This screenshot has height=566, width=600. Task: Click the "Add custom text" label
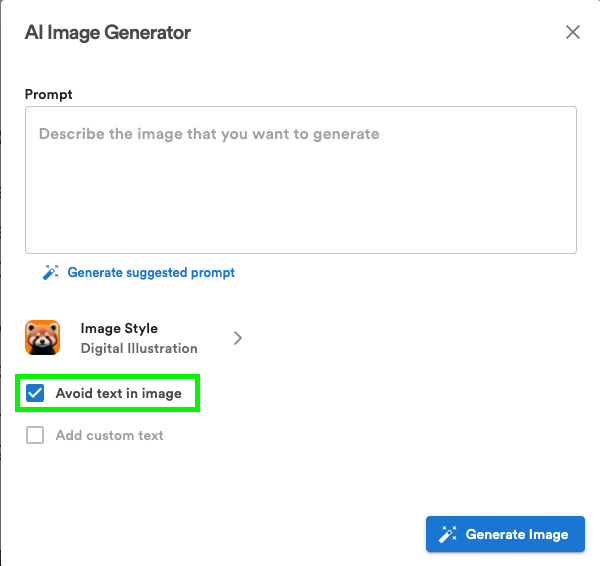point(109,435)
